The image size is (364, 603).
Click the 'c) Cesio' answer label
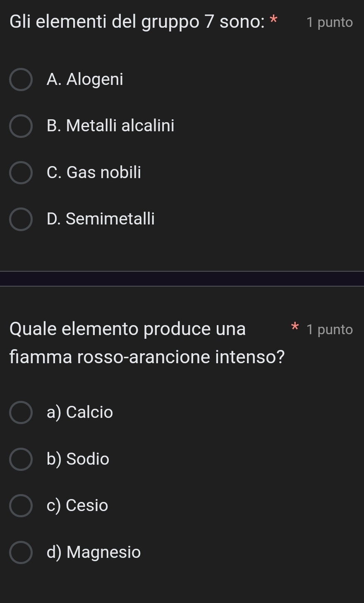(x=77, y=505)
